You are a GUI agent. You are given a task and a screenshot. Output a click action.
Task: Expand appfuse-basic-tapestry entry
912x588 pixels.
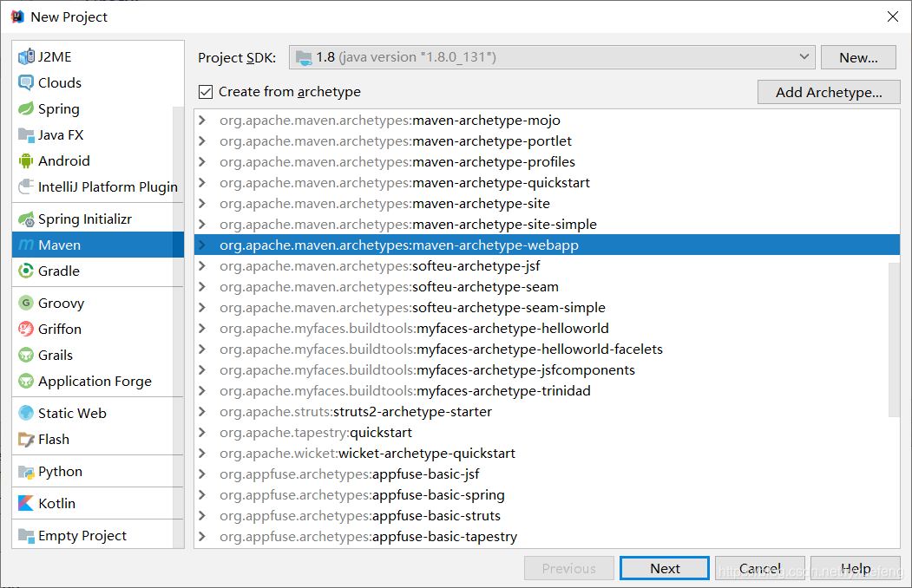click(x=202, y=536)
